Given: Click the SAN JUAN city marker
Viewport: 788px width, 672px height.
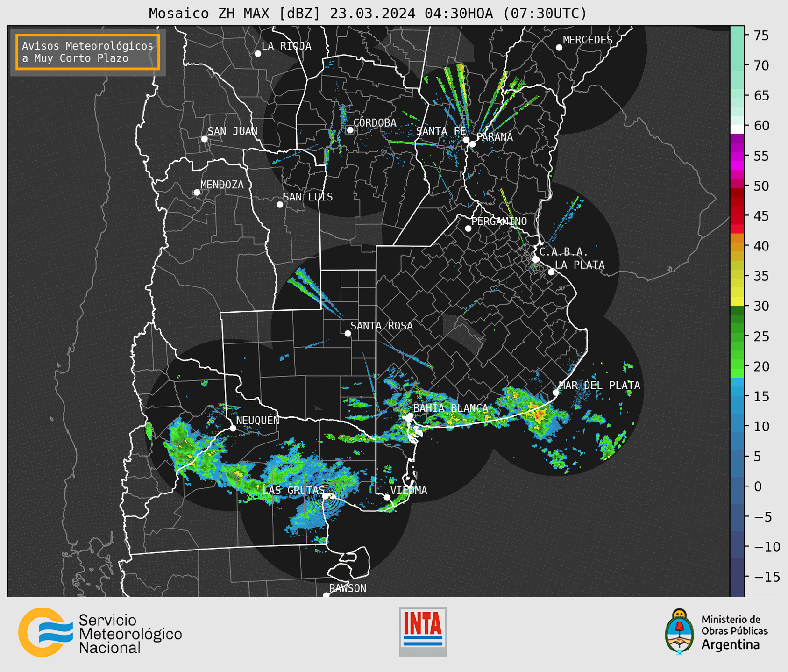Looking at the screenshot, I should click(x=204, y=139).
